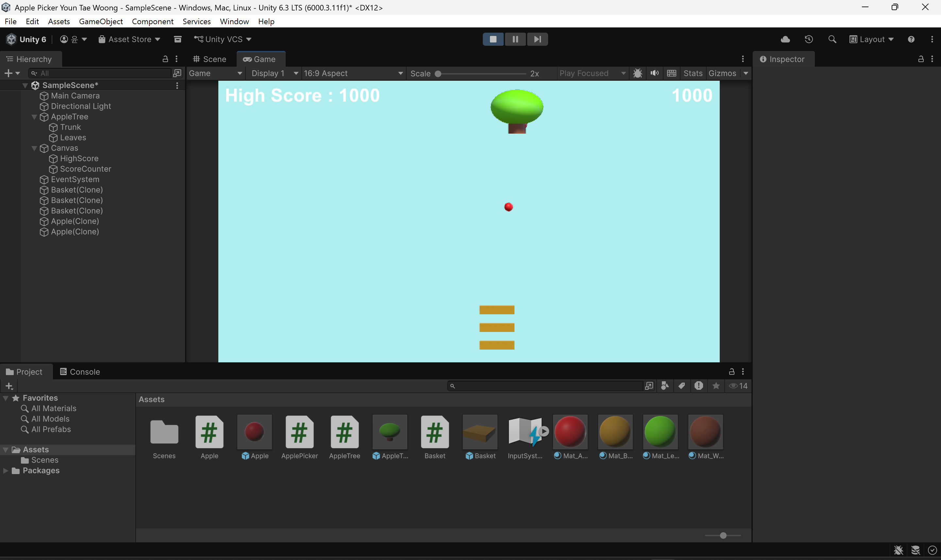
Task: Open the version history clock icon
Action: pyautogui.click(x=809, y=39)
